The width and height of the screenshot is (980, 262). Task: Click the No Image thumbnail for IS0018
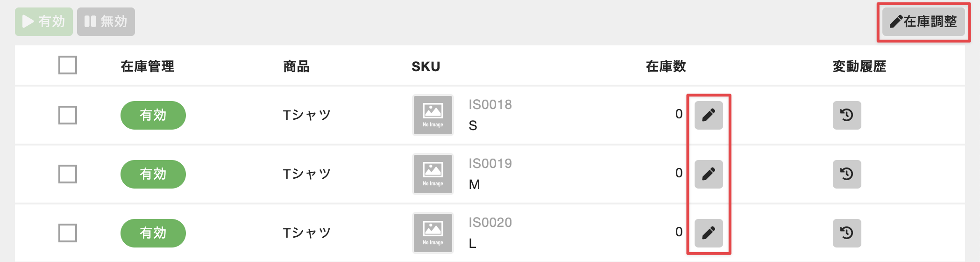click(433, 115)
